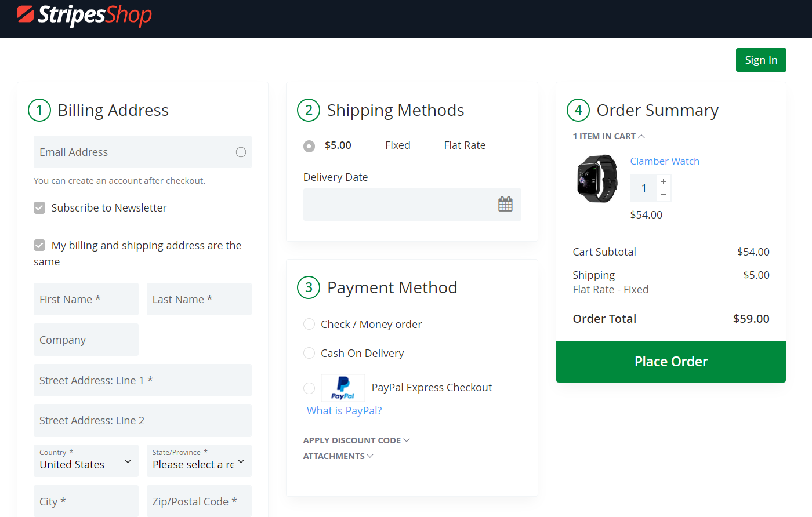Click the PayPal logo image
Viewport: 812px width, 517px height.
coord(343,388)
